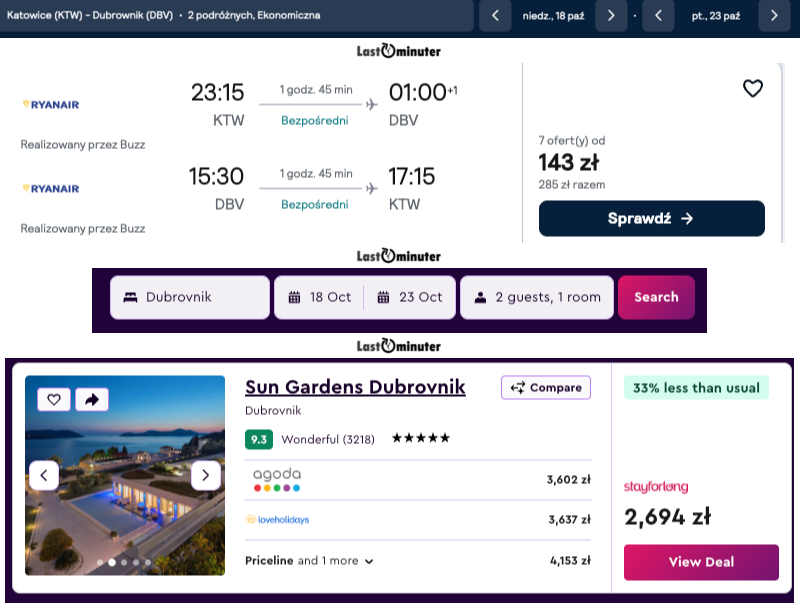Click the Ryanair logo on the 15:30 flight

tap(51, 189)
